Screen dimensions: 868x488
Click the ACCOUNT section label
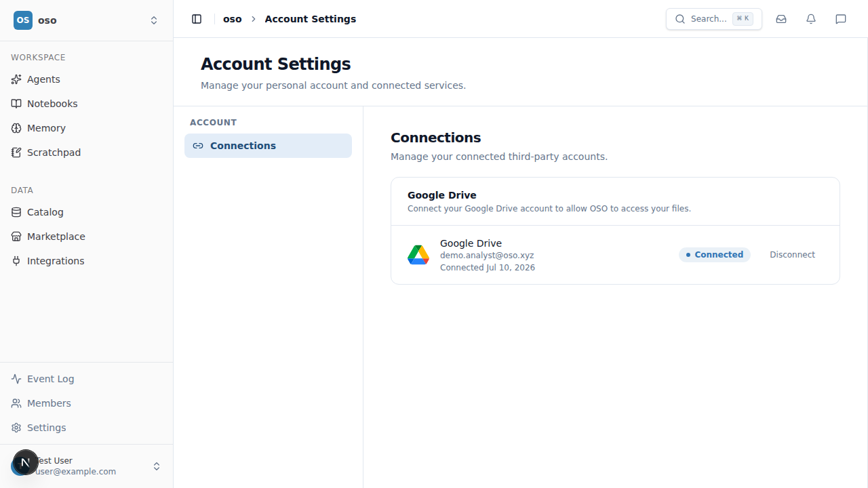pyautogui.click(x=214, y=123)
